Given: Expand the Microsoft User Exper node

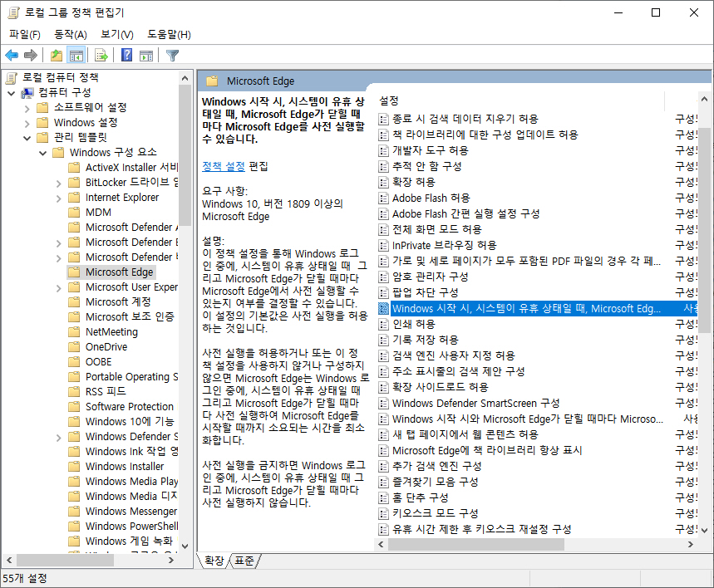Looking at the screenshot, I should point(58,288).
